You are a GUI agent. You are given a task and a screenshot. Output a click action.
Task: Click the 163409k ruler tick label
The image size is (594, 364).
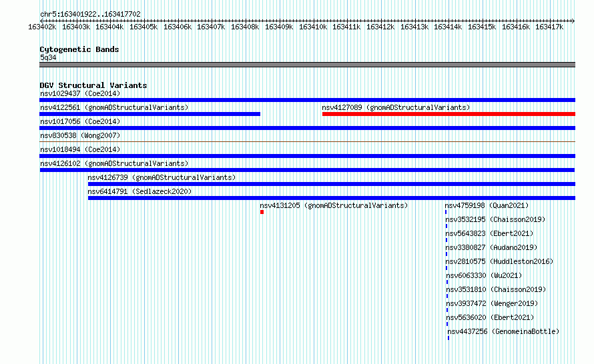[279, 27]
